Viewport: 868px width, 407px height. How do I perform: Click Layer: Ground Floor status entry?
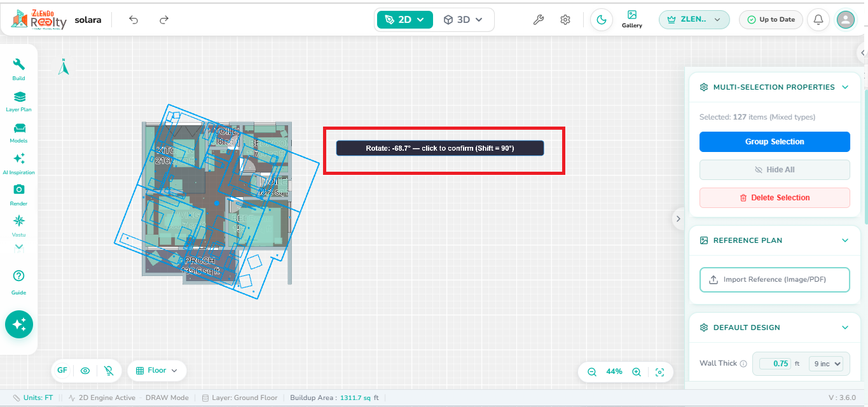click(x=240, y=398)
